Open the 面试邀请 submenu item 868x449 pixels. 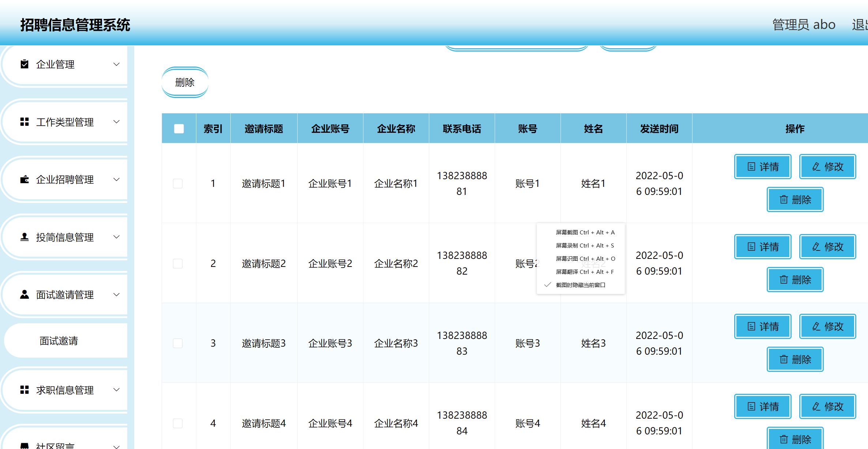(x=59, y=341)
